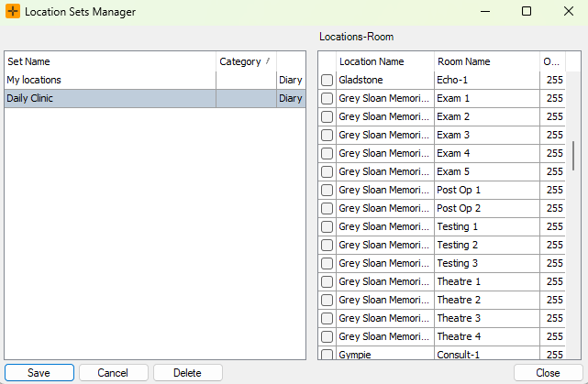Click the Exam 3 room name
This screenshot has width=588, height=384.
[487, 135]
